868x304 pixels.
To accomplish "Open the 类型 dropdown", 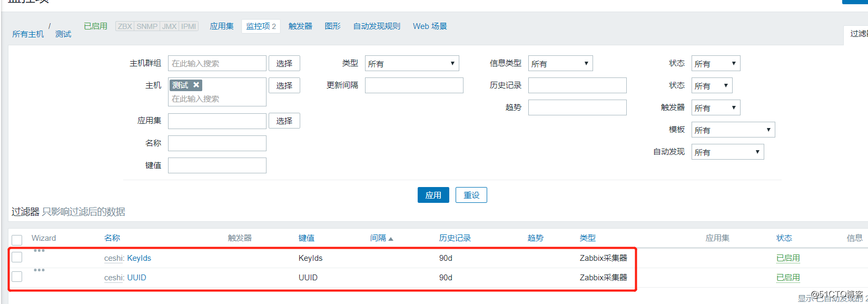I will pyautogui.click(x=412, y=63).
